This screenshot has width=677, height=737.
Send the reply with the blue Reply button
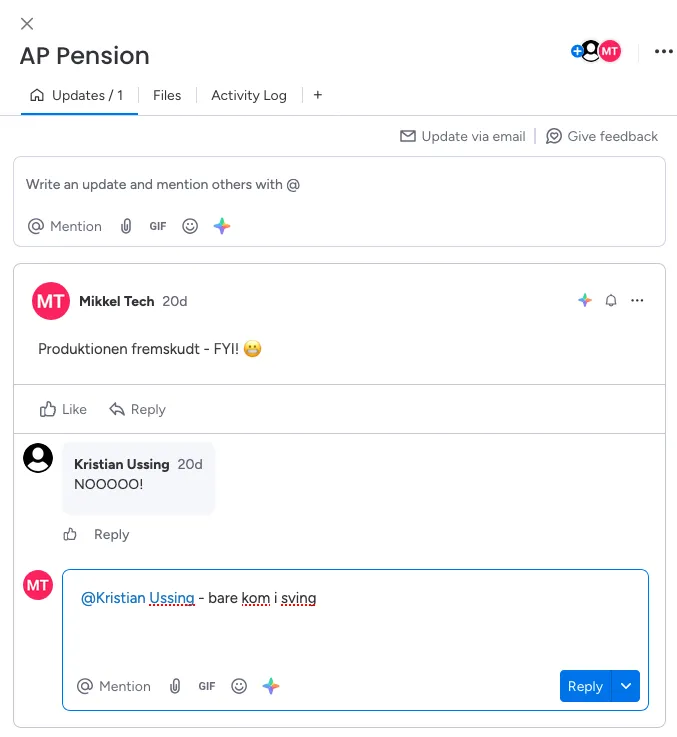[585, 686]
